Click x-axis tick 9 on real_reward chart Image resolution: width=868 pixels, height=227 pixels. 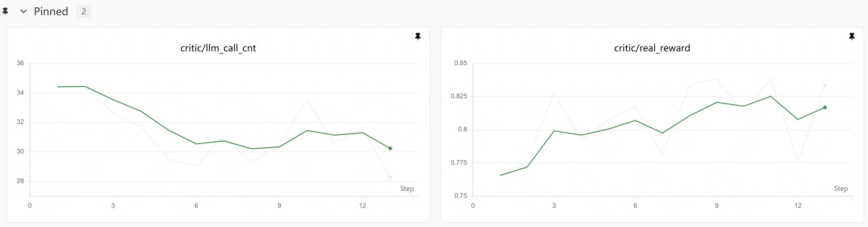click(717, 206)
